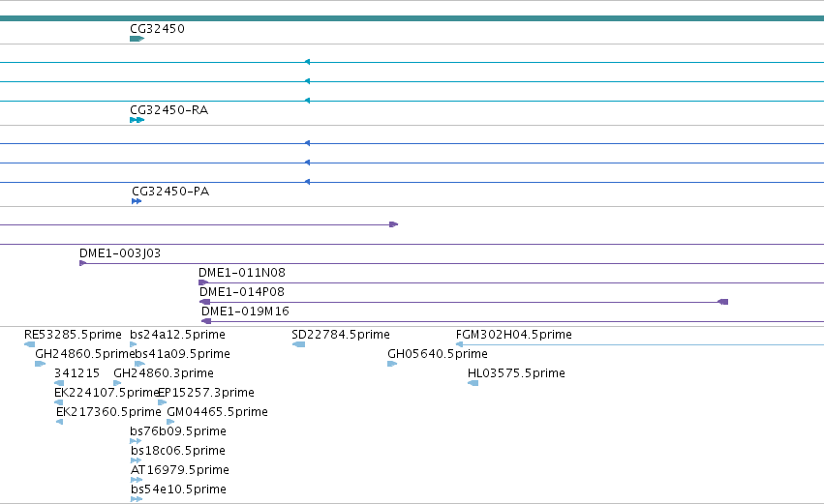Select the DME1-014P08 right end marker
Viewport: 824px width, 504px height.
tap(723, 302)
